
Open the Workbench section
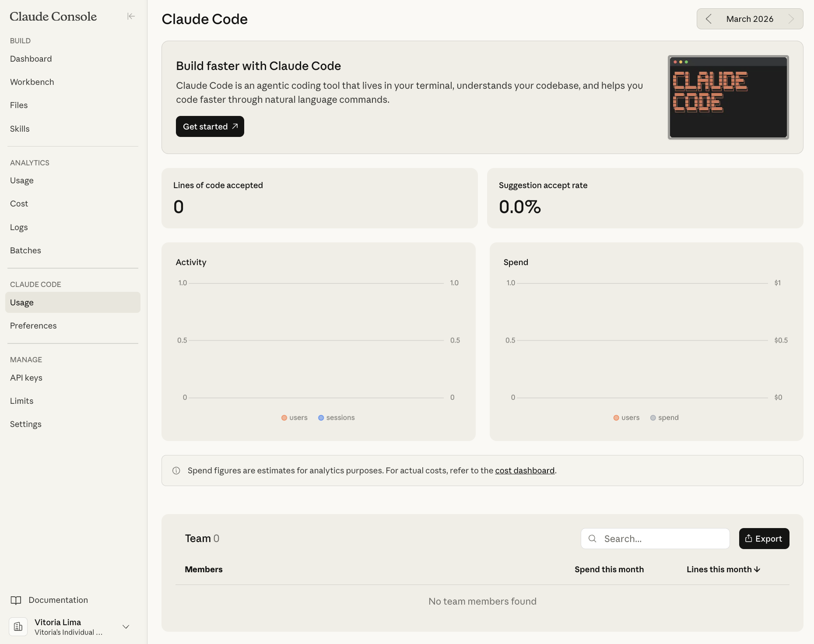tap(32, 82)
